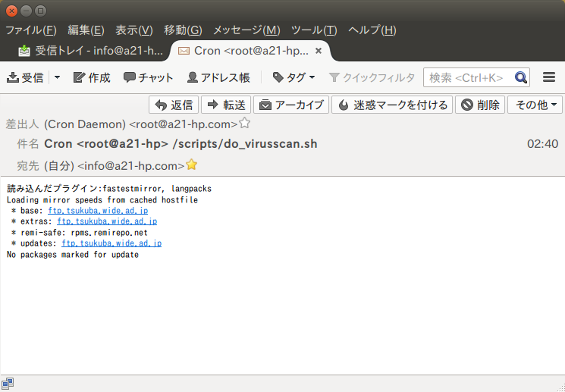Screen dimensions: 565x392
Task: Mark as junk with 迷惑マークを付ける
Action: pos(392,105)
